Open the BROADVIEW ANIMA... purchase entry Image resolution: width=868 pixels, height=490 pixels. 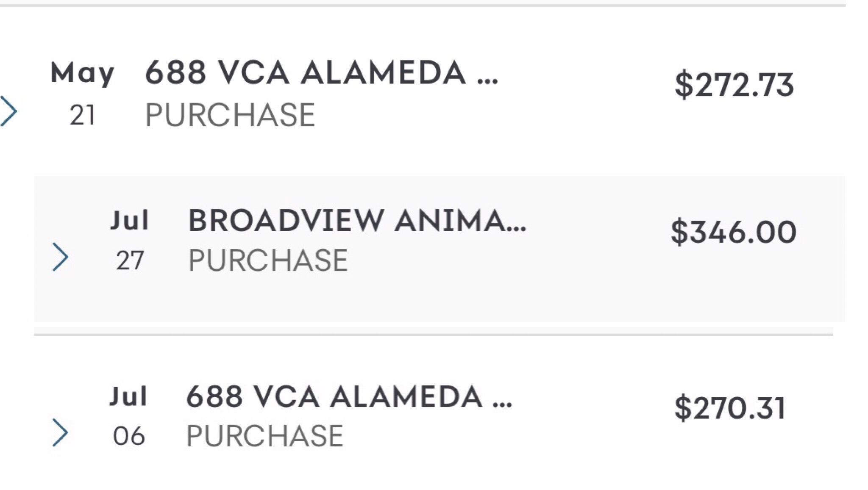357,221
